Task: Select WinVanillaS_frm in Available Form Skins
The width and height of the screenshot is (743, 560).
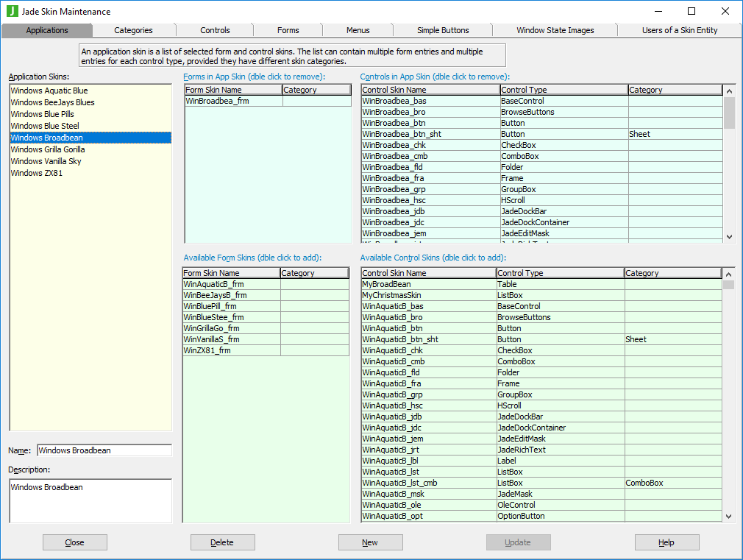Action: point(213,339)
